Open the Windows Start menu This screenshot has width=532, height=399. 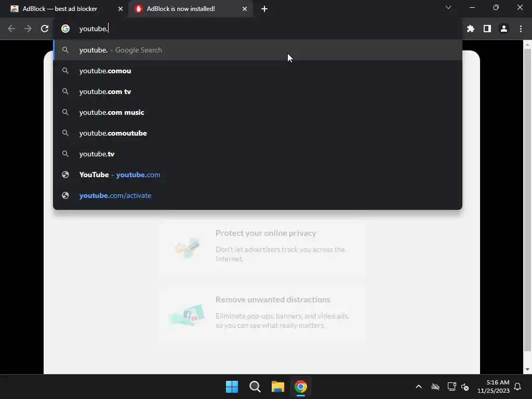click(x=232, y=387)
